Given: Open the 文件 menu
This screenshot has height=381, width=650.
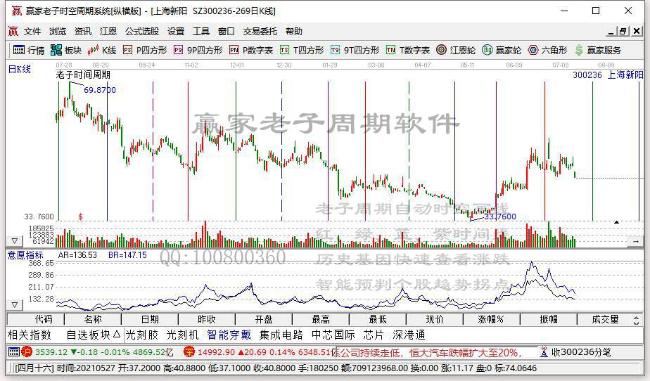Looking at the screenshot, I should pyautogui.click(x=32, y=31).
